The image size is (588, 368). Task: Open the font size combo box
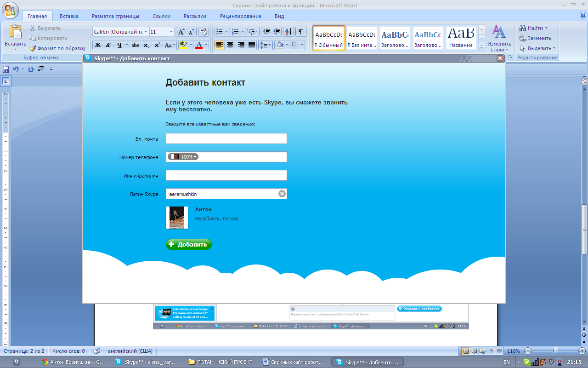tap(162, 32)
